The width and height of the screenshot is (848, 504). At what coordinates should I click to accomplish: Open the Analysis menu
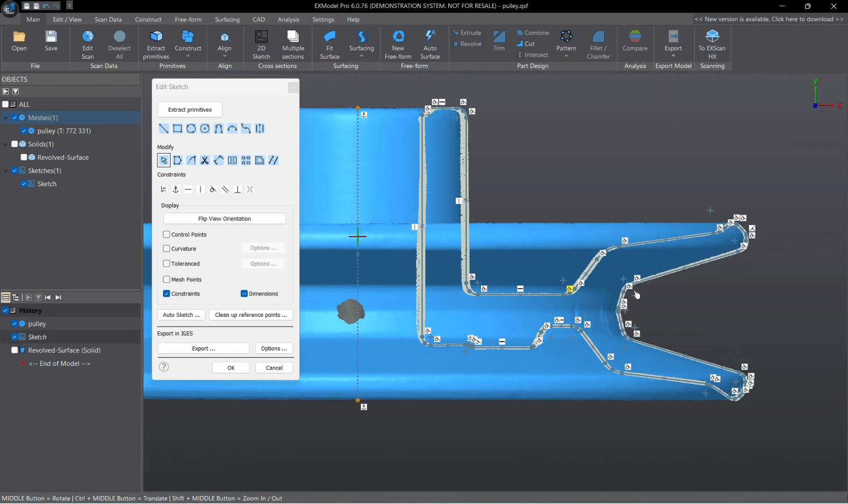[x=289, y=19]
